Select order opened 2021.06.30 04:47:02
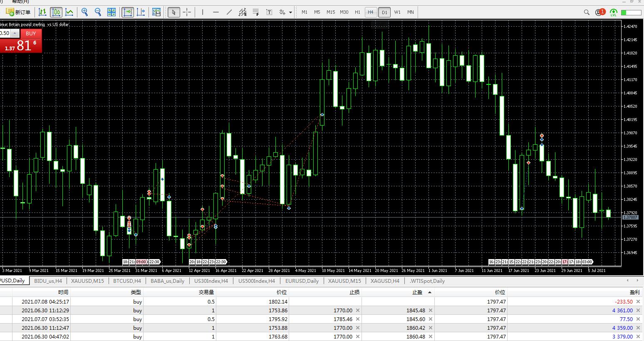 pos(322,337)
